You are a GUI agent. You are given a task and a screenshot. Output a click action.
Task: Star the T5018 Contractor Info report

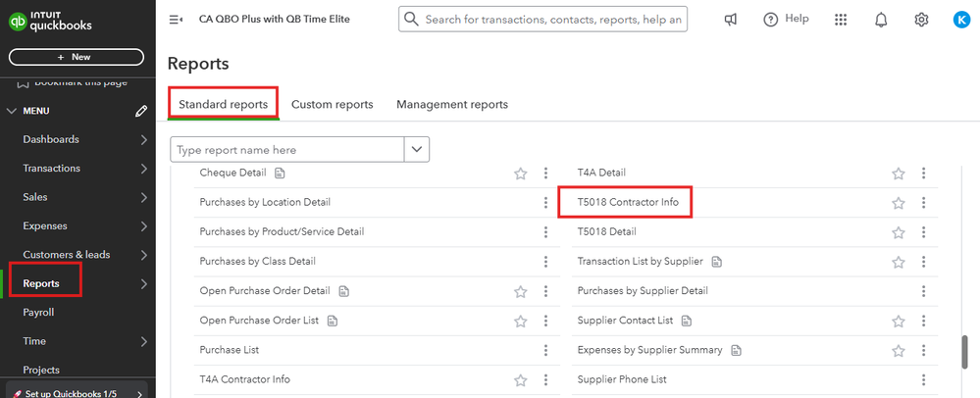(x=898, y=203)
